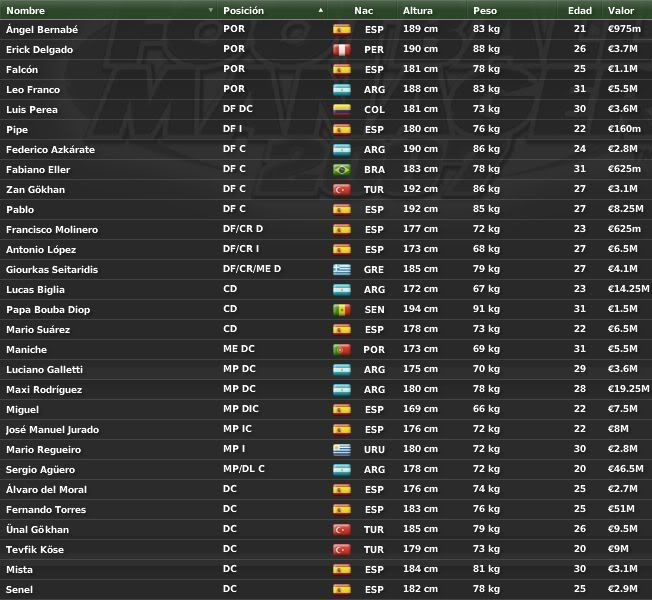Click the €51M value cell
The image size is (652, 600).
pyautogui.click(x=621, y=509)
